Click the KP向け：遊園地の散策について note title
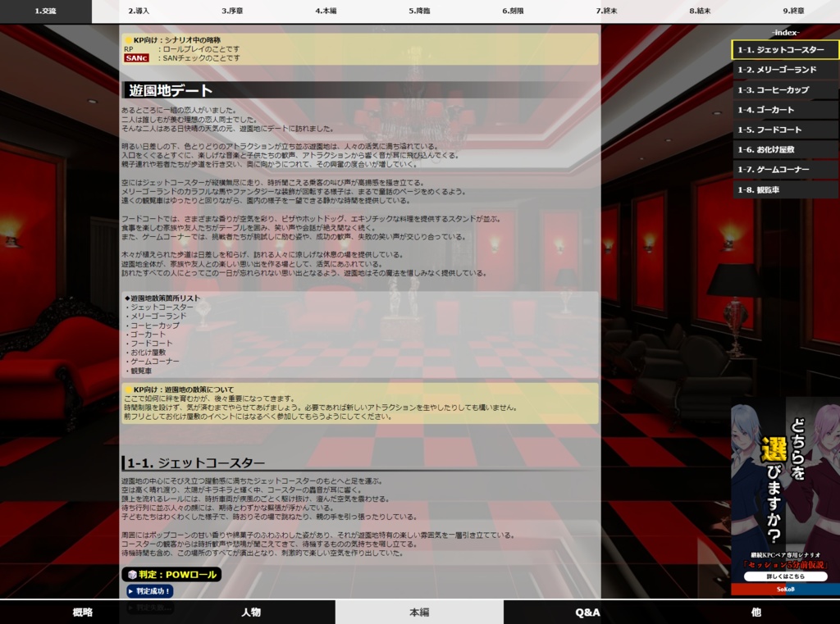 tap(184, 390)
